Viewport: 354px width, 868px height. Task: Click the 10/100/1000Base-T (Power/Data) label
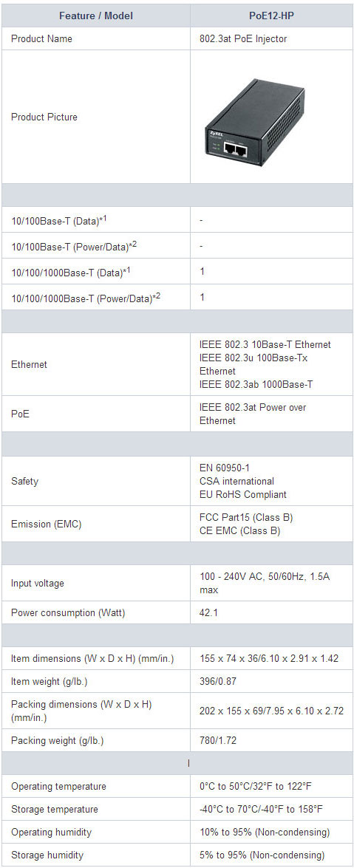click(85, 298)
